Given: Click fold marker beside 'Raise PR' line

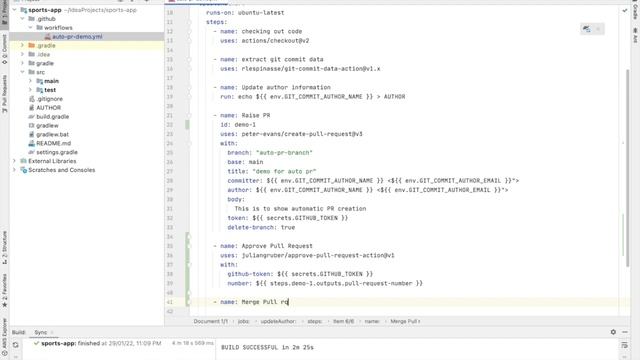Looking at the screenshot, I should click(x=189, y=116).
